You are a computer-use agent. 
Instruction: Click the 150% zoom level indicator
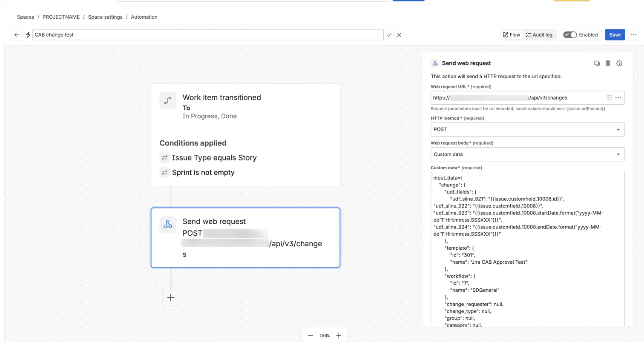(x=325, y=336)
